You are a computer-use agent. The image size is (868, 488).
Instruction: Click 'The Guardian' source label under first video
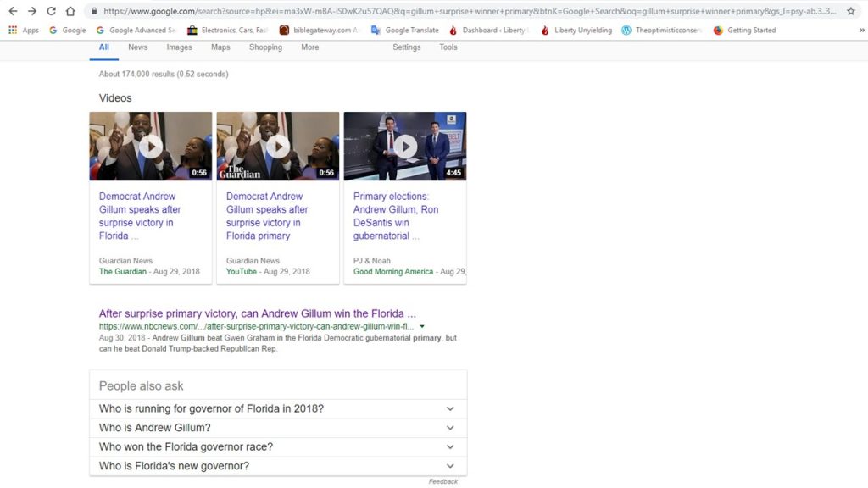click(123, 272)
